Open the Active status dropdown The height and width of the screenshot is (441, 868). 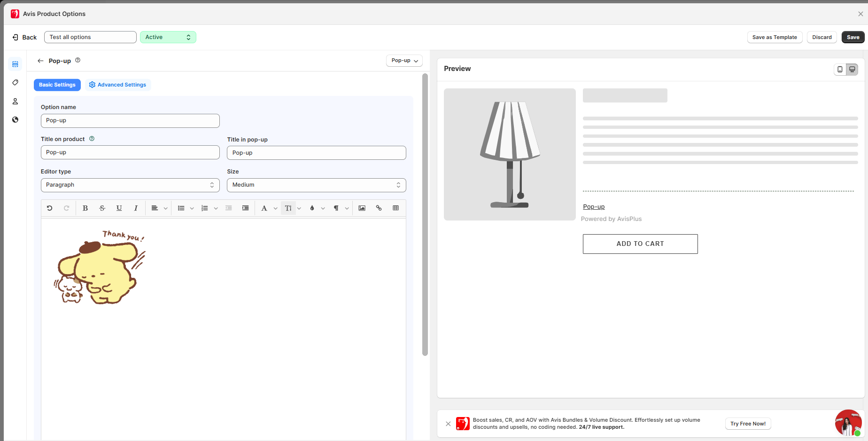(x=168, y=37)
